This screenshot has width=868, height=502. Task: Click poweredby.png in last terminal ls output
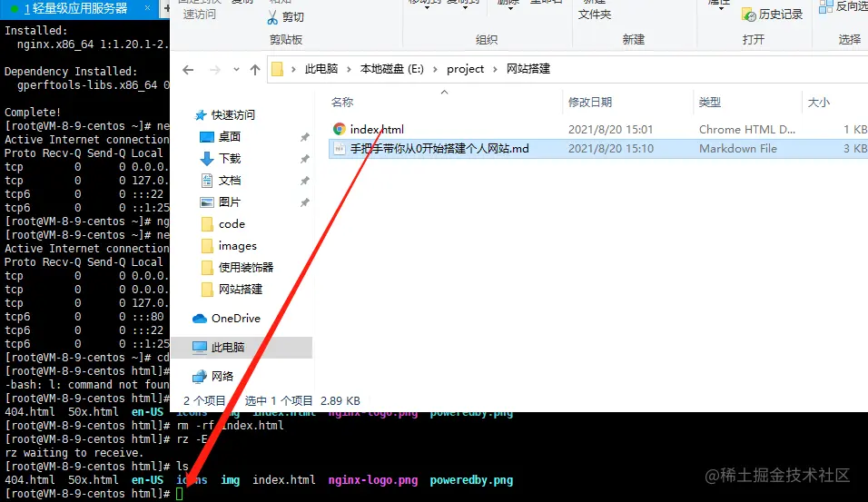(x=471, y=480)
